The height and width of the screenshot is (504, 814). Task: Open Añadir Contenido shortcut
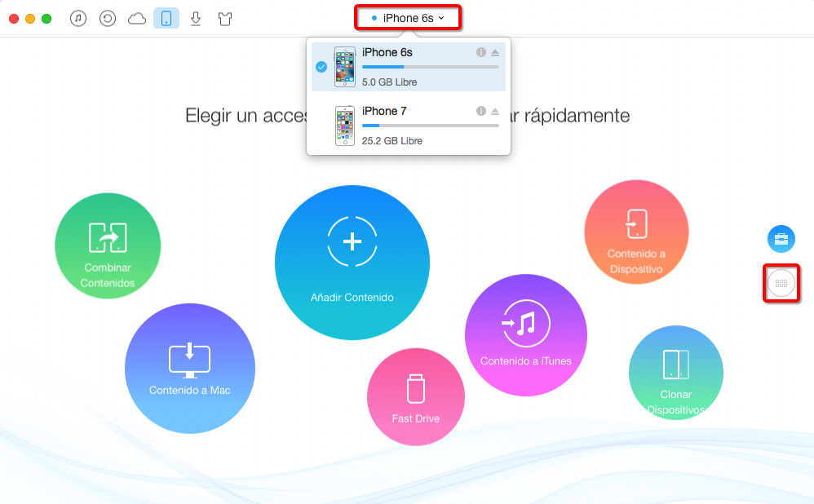tap(352, 263)
